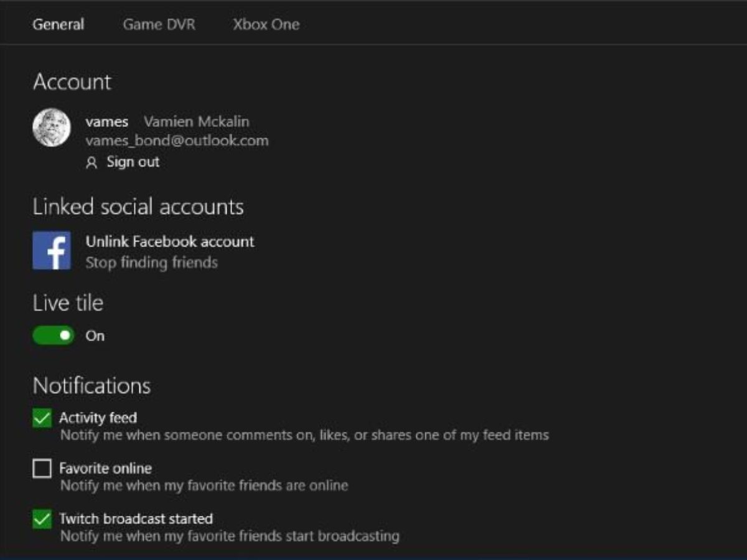747x560 pixels.
Task: Click the Favorite online label text
Action: 105,468
